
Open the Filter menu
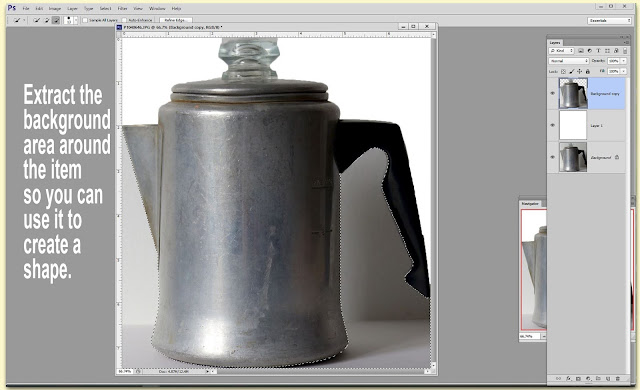(122, 9)
